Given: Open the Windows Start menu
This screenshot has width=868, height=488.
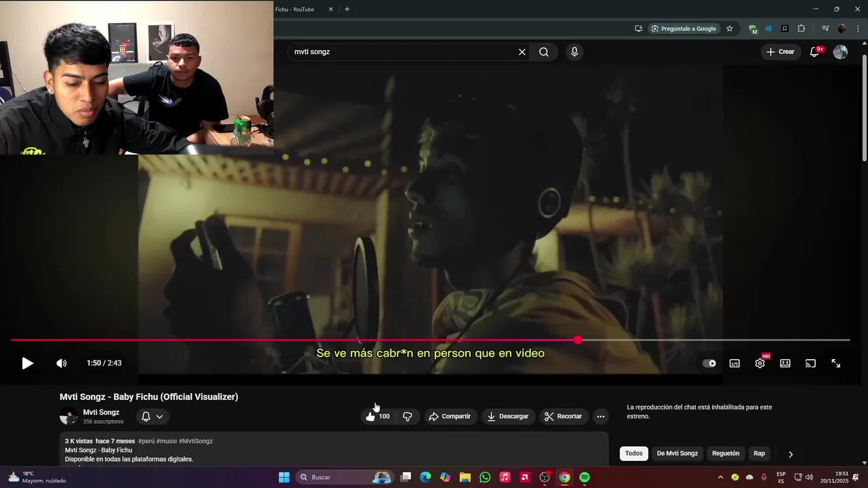Looking at the screenshot, I should [x=284, y=477].
